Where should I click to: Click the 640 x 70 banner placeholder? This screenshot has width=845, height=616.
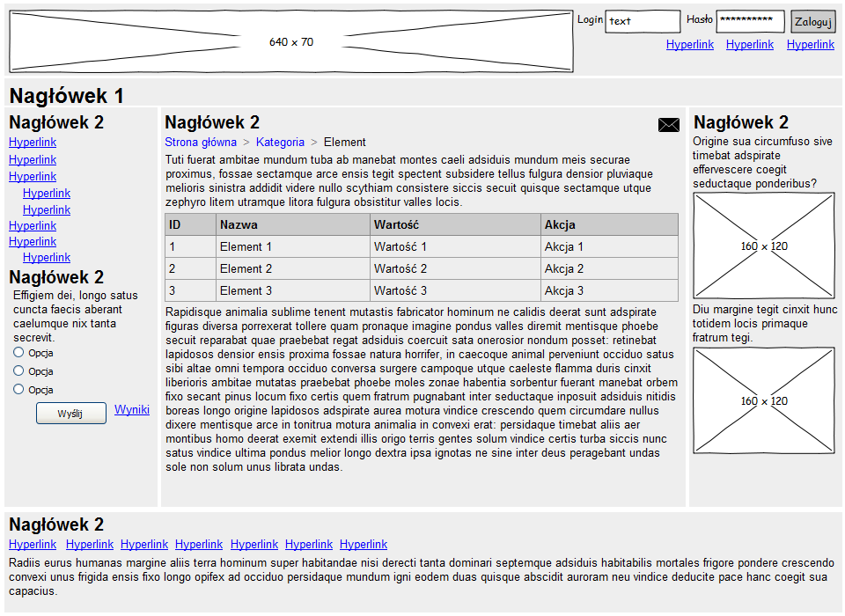coord(291,42)
